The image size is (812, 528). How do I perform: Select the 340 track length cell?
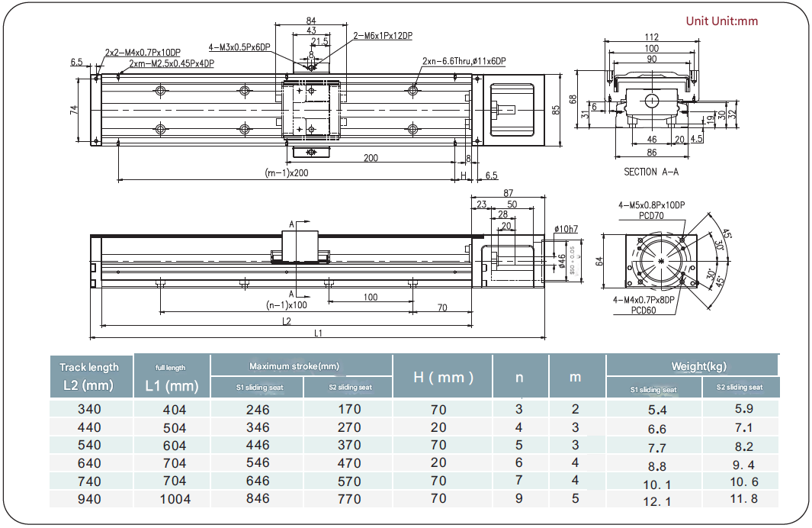89,409
